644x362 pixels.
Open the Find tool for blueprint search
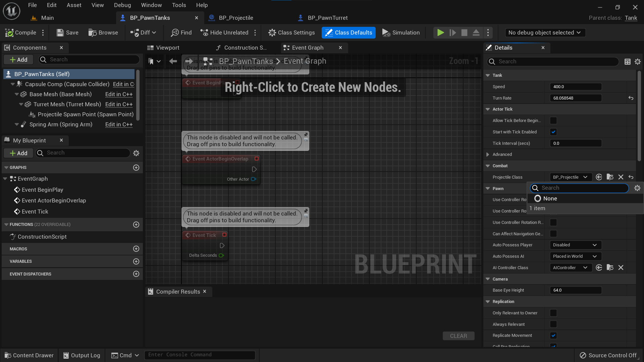pos(181,33)
